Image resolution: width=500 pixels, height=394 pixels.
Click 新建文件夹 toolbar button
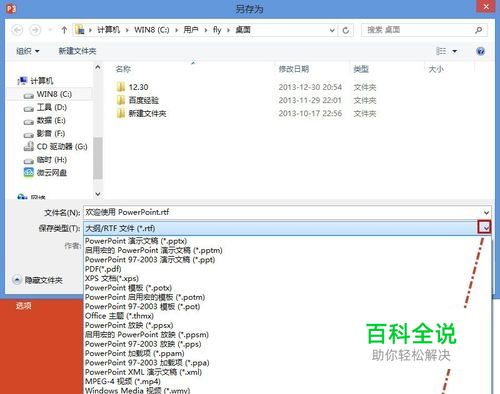(x=77, y=51)
